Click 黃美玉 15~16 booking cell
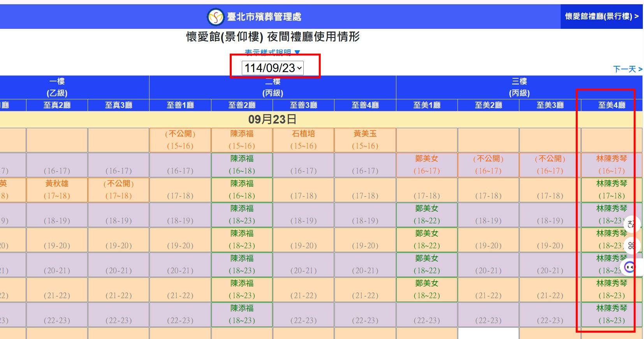 pyautogui.click(x=365, y=140)
